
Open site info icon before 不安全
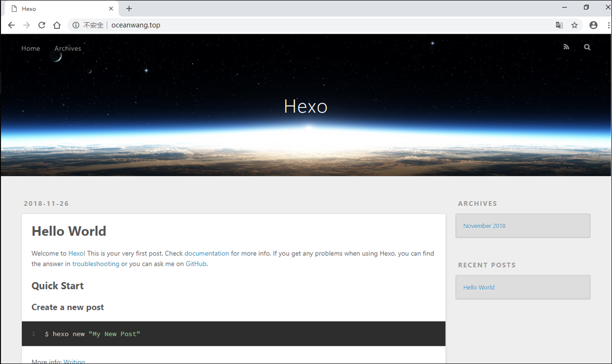click(76, 25)
